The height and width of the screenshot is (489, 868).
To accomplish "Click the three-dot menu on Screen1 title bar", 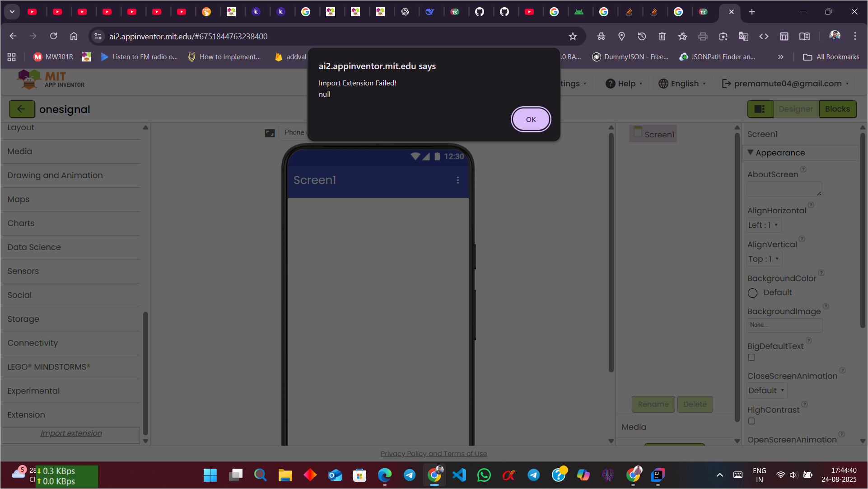I will [x=457, y=180].
